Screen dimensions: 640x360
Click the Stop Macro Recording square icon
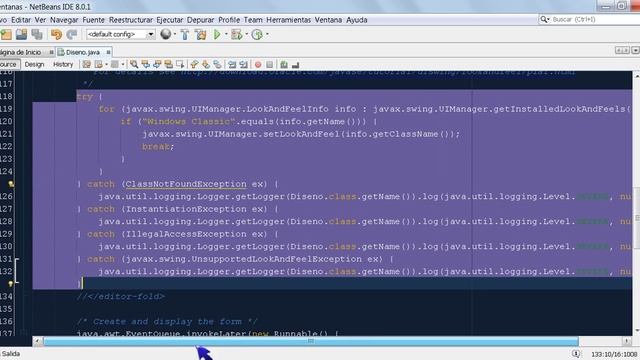pyautogui.click(x=269, y=64)
